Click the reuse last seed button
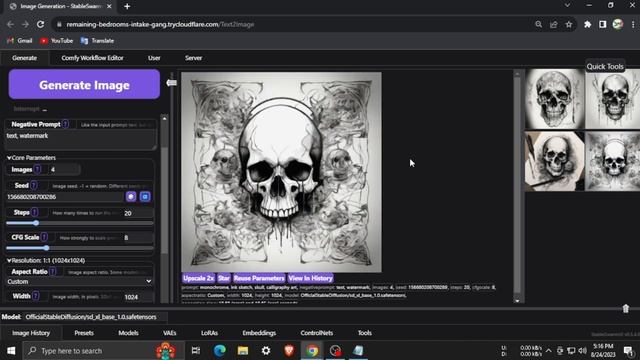The height and width of the screenshot is (360, 640). [145, 197]
